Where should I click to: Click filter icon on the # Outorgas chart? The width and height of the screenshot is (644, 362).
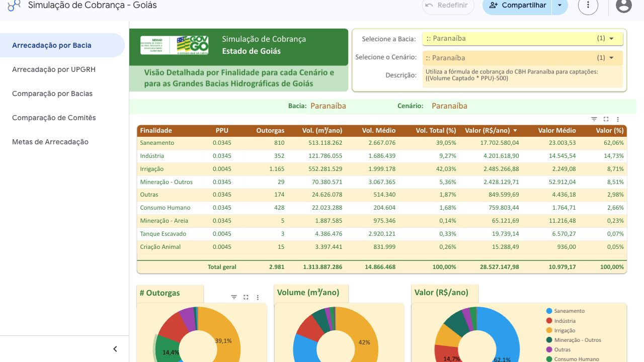(234, 297)
